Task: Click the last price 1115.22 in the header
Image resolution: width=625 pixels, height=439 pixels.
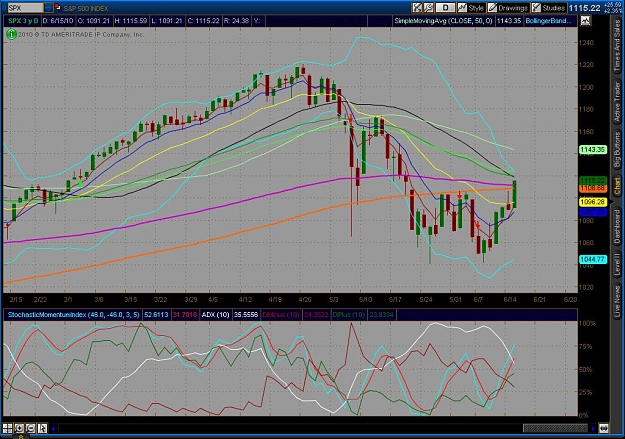Action: pyautogui.click(x=584, y=8)
